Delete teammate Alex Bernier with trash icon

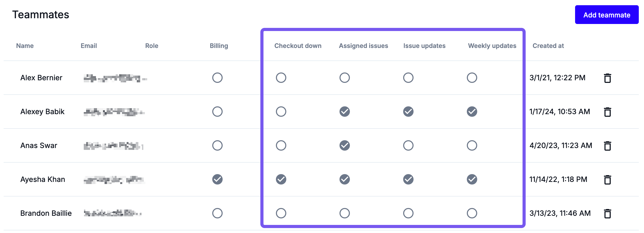607,78
